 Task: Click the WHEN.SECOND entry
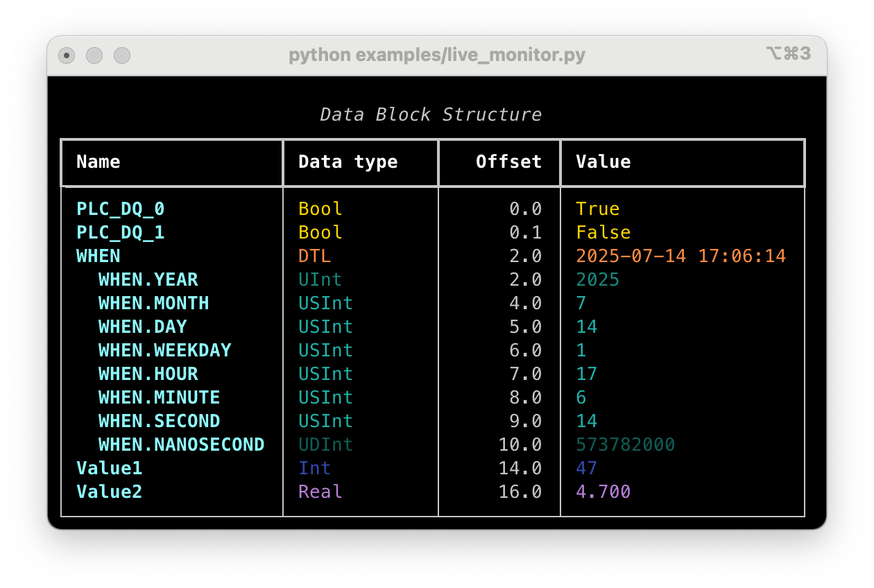click(x=159, y=421)
